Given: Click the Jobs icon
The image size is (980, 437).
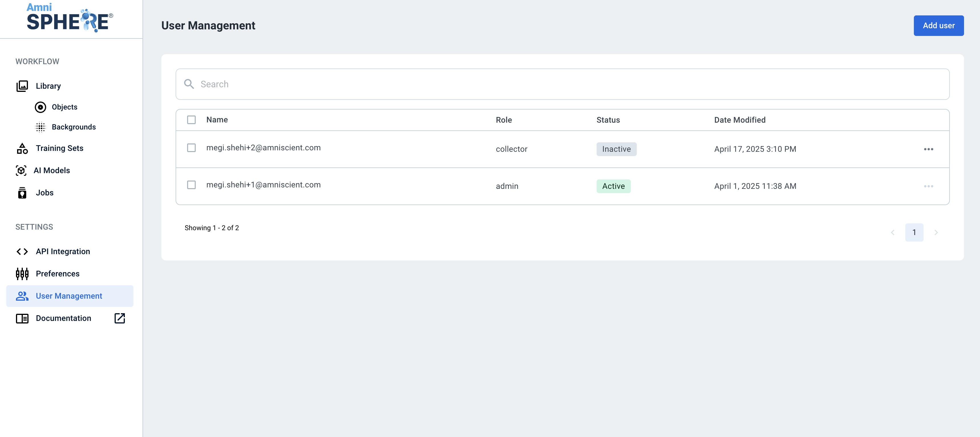Looking at the screenshot, I should pos(22,193).
